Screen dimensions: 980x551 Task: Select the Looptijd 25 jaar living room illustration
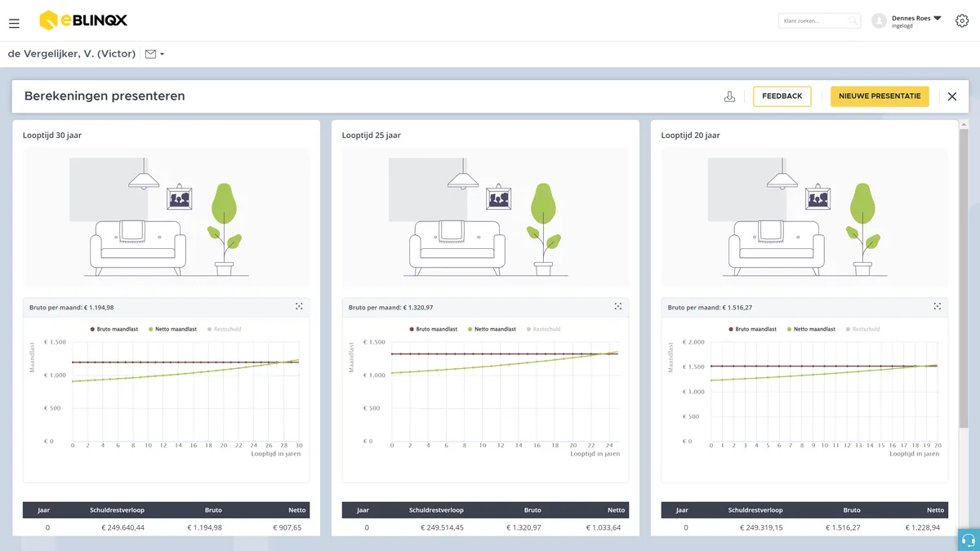tap(485, 216)
